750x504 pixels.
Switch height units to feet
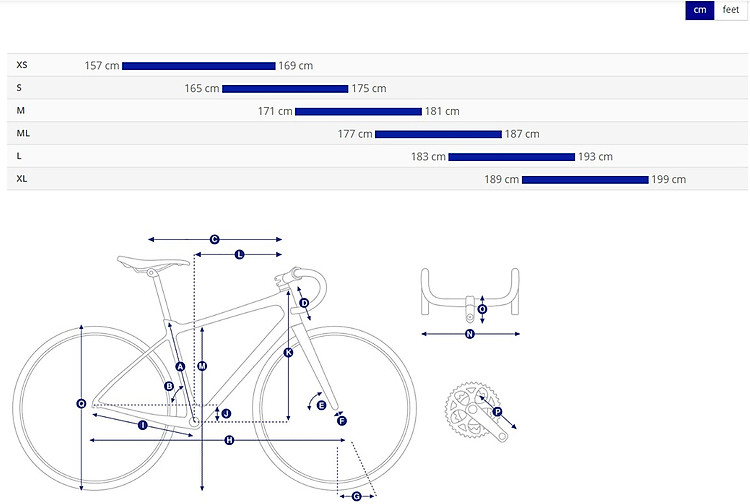(x=730, y=10)
